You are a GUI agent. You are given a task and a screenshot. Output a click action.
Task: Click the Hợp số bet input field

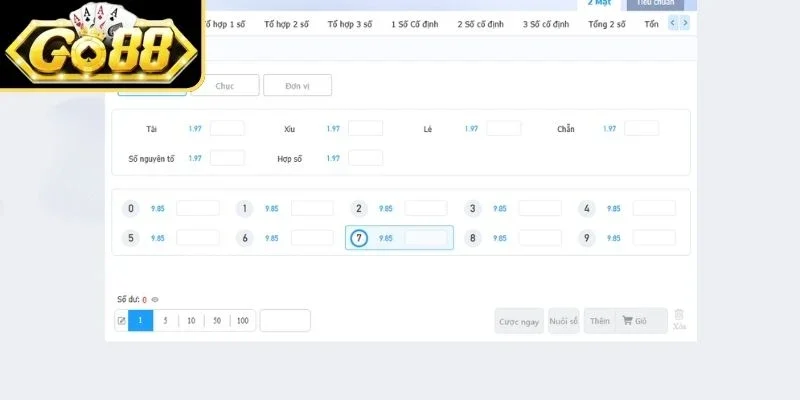tap(365, 158)
